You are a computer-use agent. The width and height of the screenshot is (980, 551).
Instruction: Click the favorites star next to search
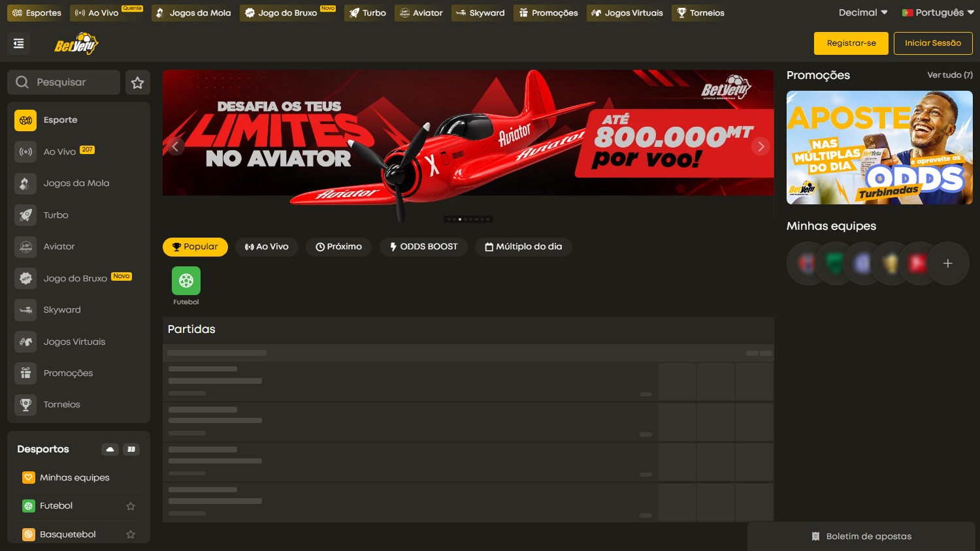point(137,82)
